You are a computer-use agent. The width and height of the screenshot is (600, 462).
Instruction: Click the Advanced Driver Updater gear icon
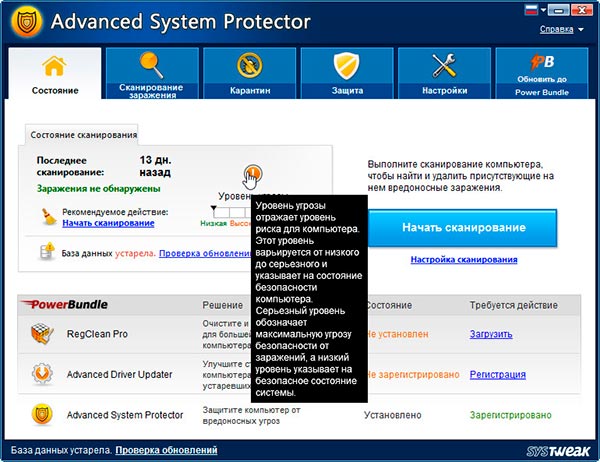pyautogui.click(x=42, y=374)
